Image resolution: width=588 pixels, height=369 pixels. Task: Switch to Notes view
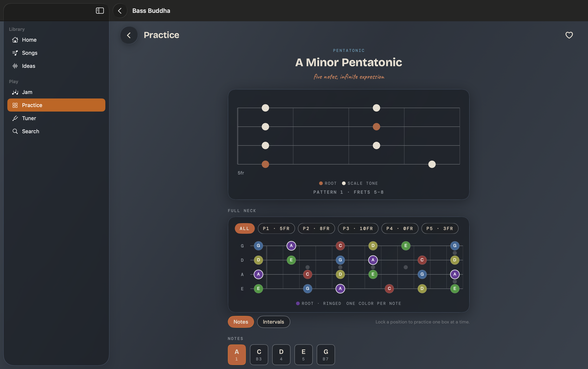(241, 322)
